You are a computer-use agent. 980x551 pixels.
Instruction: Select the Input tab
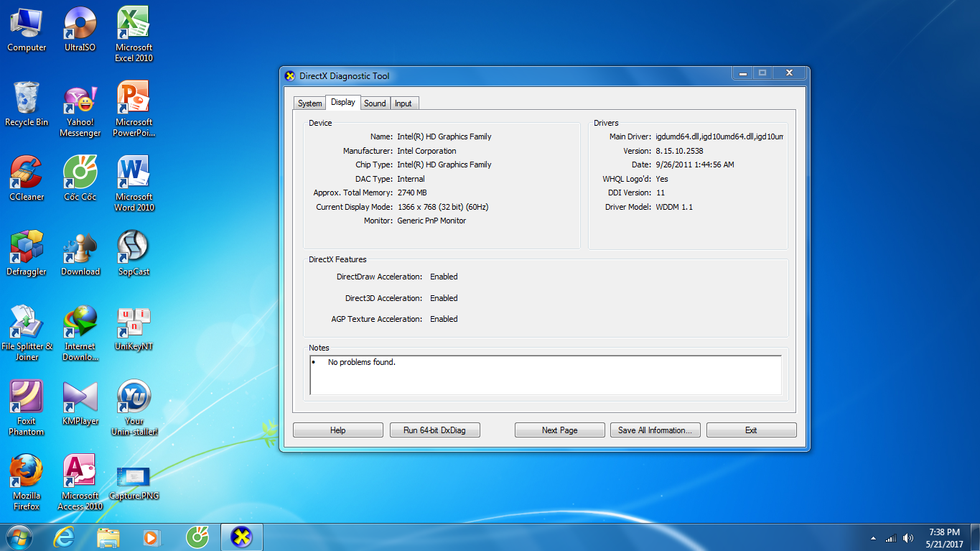(403, 103)
